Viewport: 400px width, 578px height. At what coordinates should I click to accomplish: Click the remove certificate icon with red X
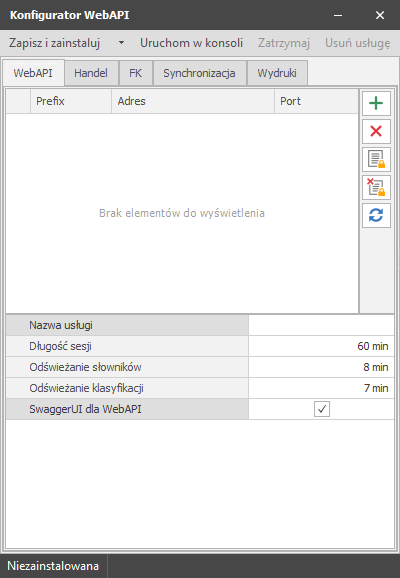click(x=376, y=187)
